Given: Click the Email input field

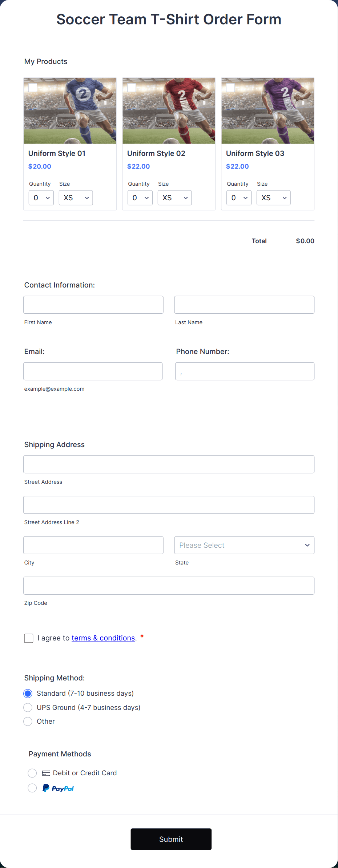Looking at the screenshot, I should point(93,371).
